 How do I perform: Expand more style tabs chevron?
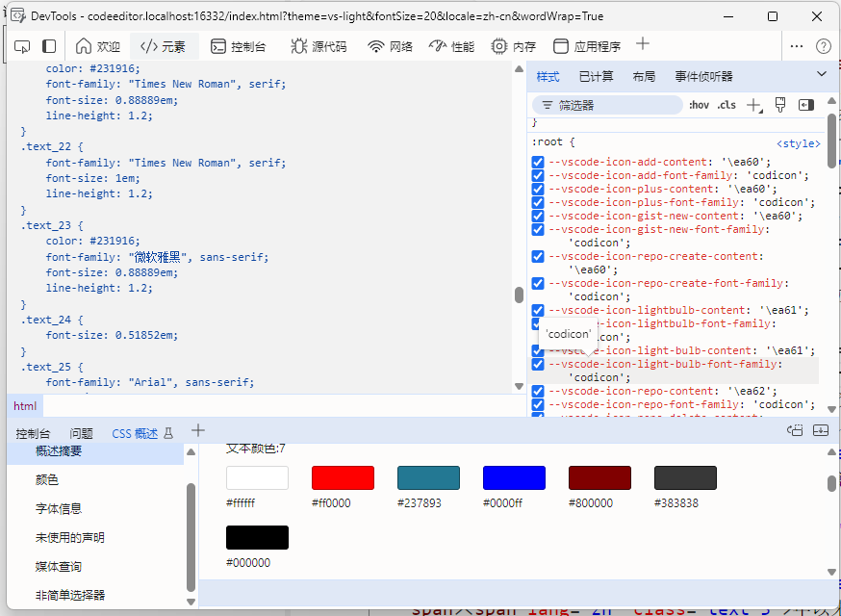(821, 74)
